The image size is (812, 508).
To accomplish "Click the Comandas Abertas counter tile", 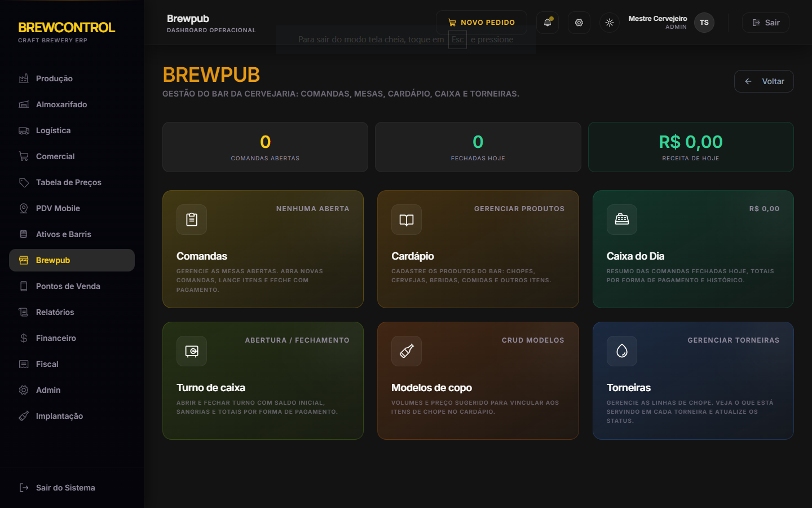I will [x=265, y=147].
